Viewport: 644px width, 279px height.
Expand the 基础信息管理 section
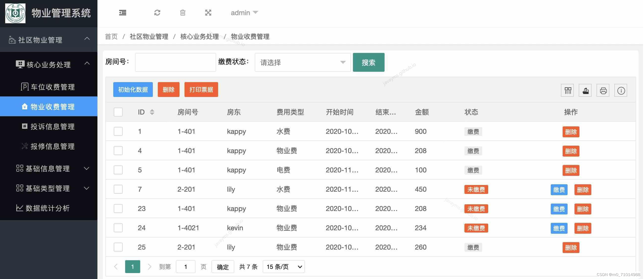pyautogui.click(x=47, y=168)
